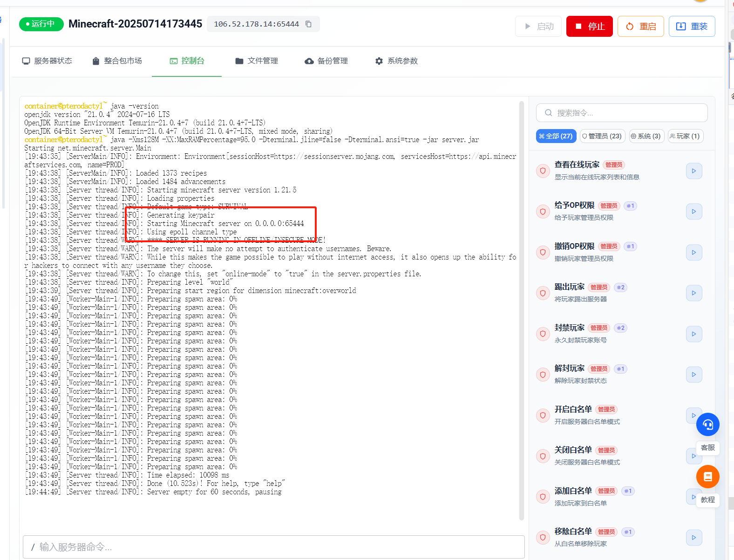Click the red 停止 stop button
This screenshot has width=734, height=560.
pyautogui.click(x=589, y=26)
